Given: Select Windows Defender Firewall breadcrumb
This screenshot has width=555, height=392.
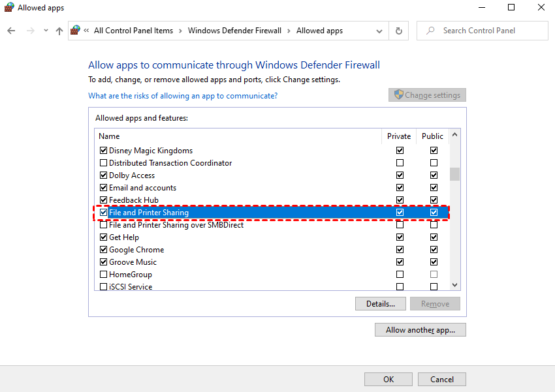Looking at the screenshot, I should coord(234,31).
